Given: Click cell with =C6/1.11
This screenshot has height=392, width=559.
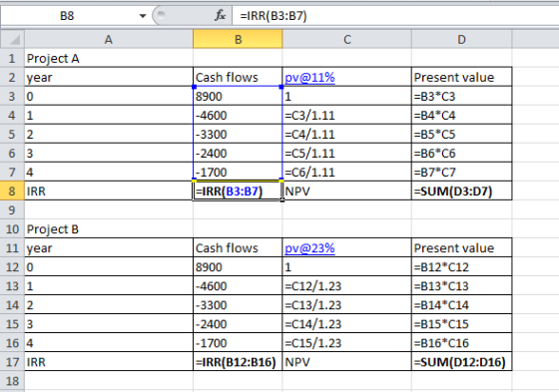Looking at the screenshot, I should pyautogui.click(x=347, y=173).
